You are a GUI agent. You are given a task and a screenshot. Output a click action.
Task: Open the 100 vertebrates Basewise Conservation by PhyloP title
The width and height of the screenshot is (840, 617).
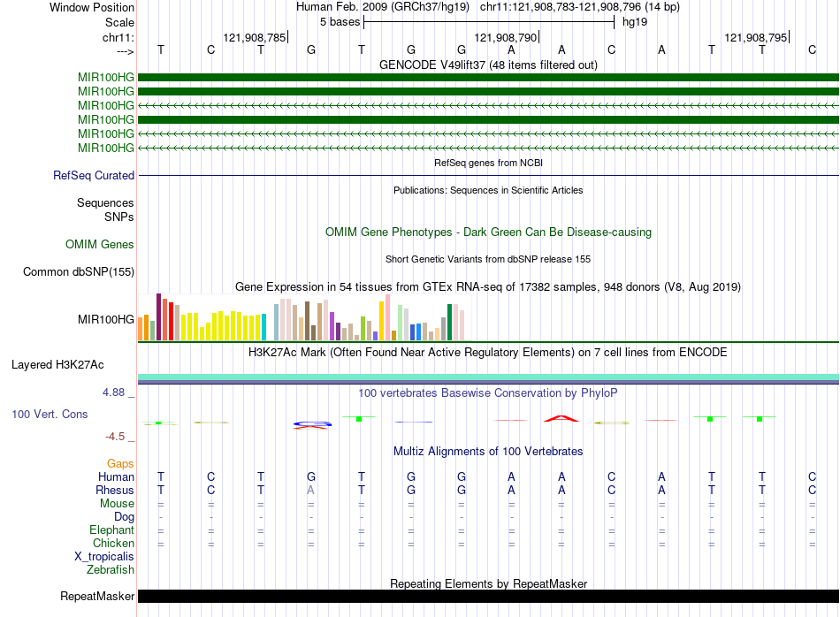pos(488,392)
